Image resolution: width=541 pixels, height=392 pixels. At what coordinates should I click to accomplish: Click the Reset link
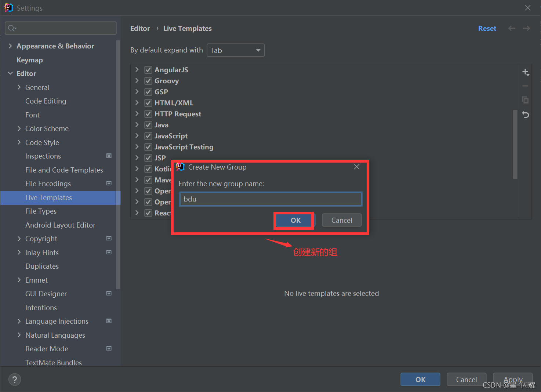point(487,28)
